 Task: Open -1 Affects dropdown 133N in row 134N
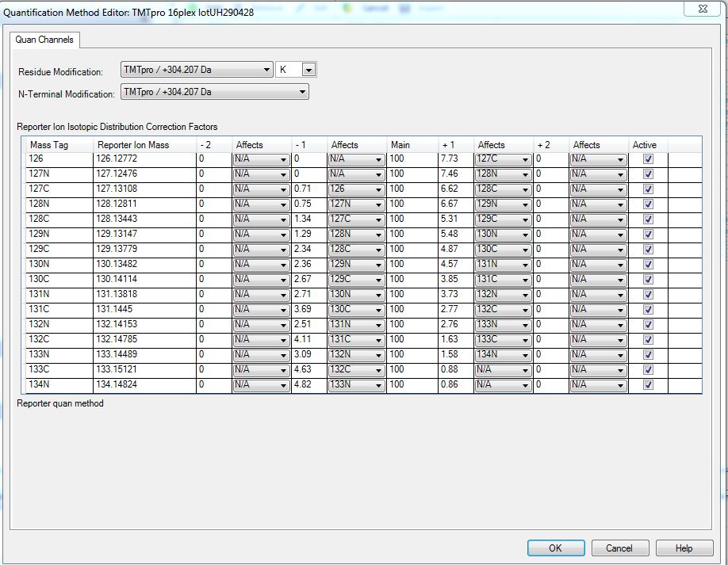[357, 384]
